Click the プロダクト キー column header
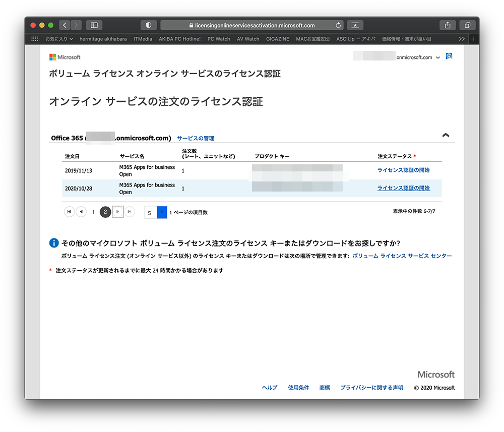This screenshot has width=504, height=432. click(272, 156)
